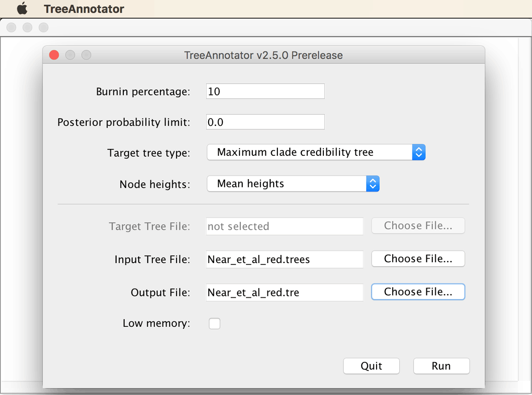Click the Posterior probability limit field
The height and width of the screenshot is (395, 532).
(x=265, y=122)
